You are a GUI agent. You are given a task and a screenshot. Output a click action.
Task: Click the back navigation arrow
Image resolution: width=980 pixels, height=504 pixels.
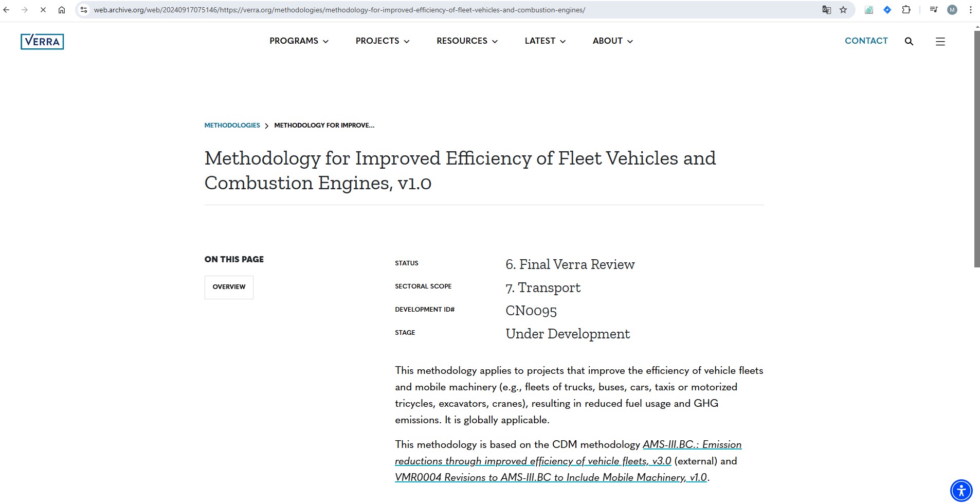pos(7,10)
